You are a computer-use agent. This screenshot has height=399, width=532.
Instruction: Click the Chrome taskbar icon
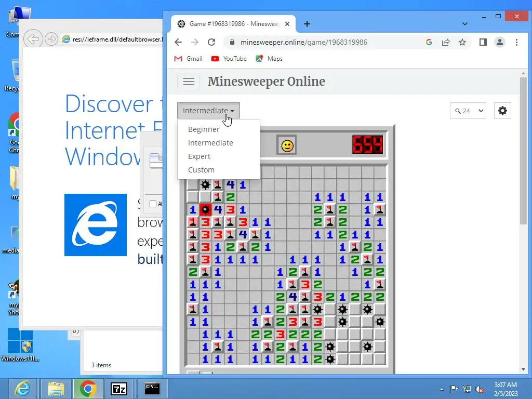point(88,389)
